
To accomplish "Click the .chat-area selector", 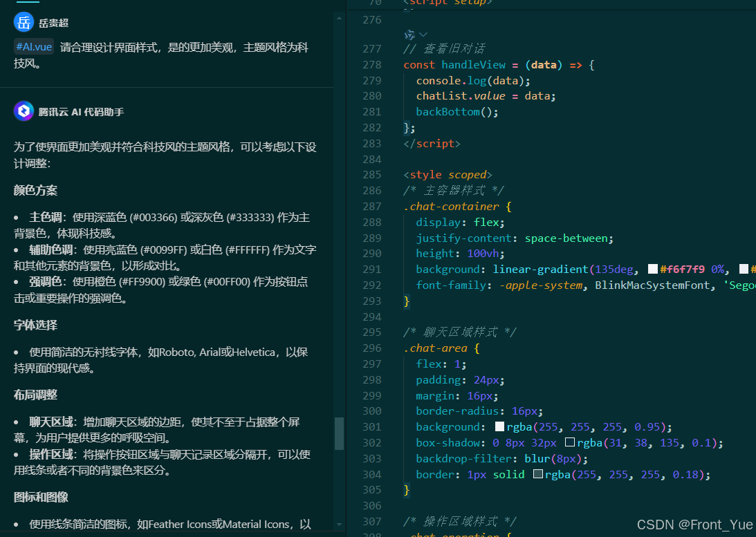I will [x=435, y=348].
